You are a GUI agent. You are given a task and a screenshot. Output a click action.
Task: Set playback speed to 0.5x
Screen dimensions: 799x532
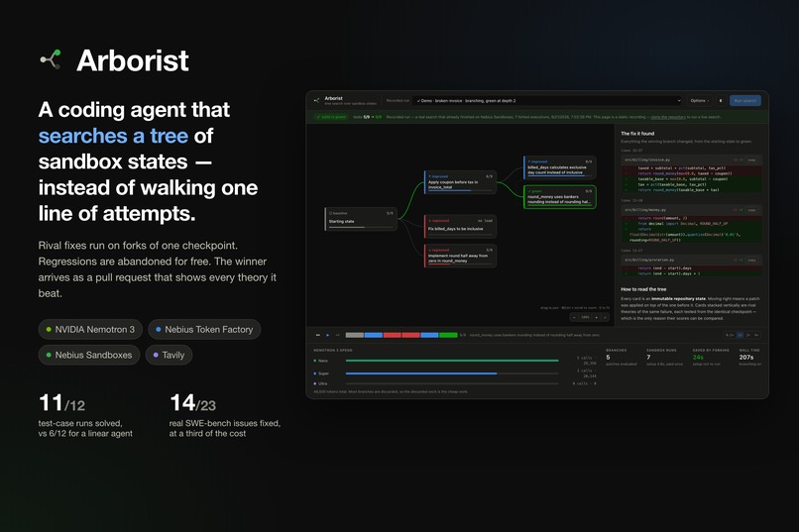click(x=730, y=335)
